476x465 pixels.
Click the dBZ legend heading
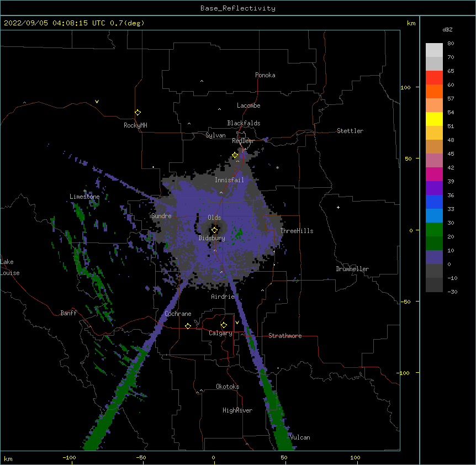point(447,29)
